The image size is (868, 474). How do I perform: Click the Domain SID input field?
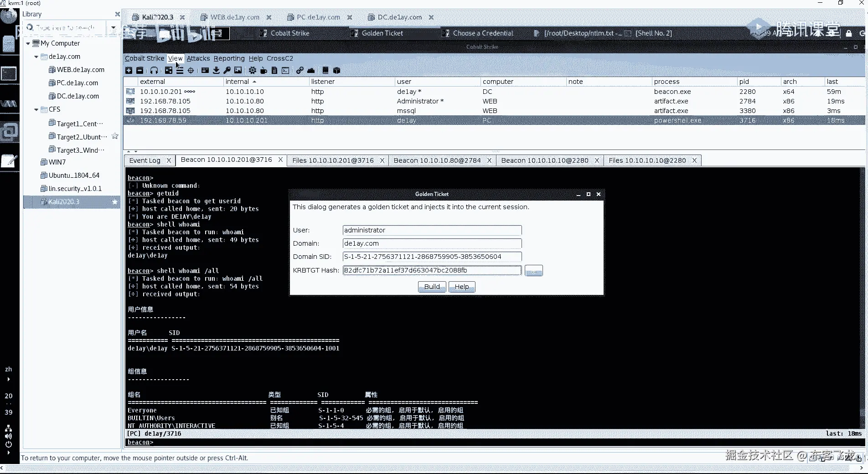(432, 257)
